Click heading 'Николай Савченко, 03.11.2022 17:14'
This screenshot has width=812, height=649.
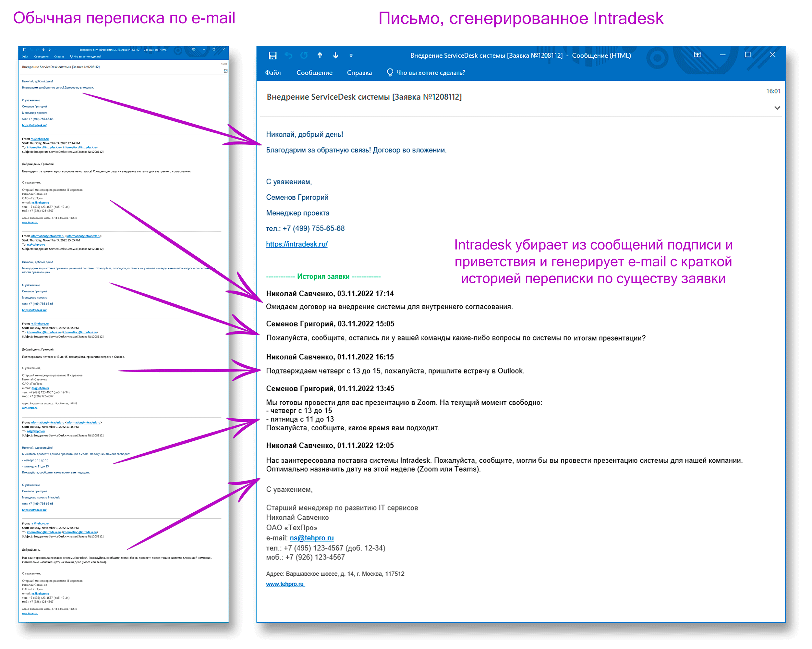330,293
